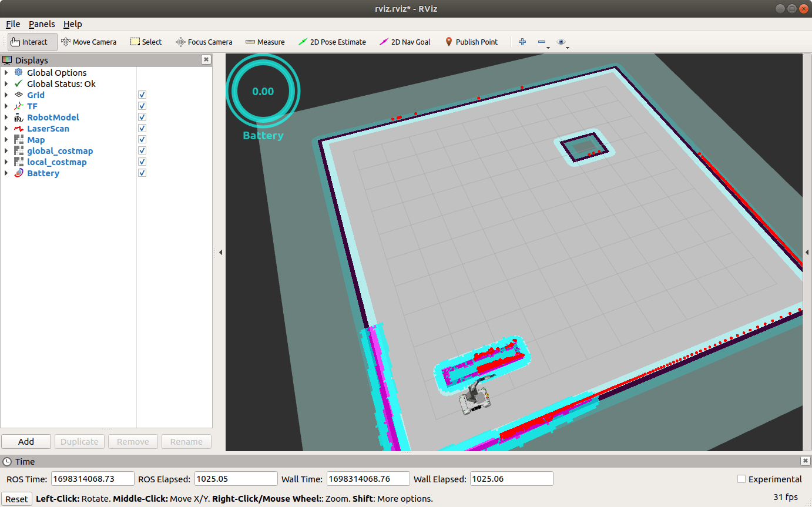
Task: Select the local_costmap display icon
Action: [19, 162]
